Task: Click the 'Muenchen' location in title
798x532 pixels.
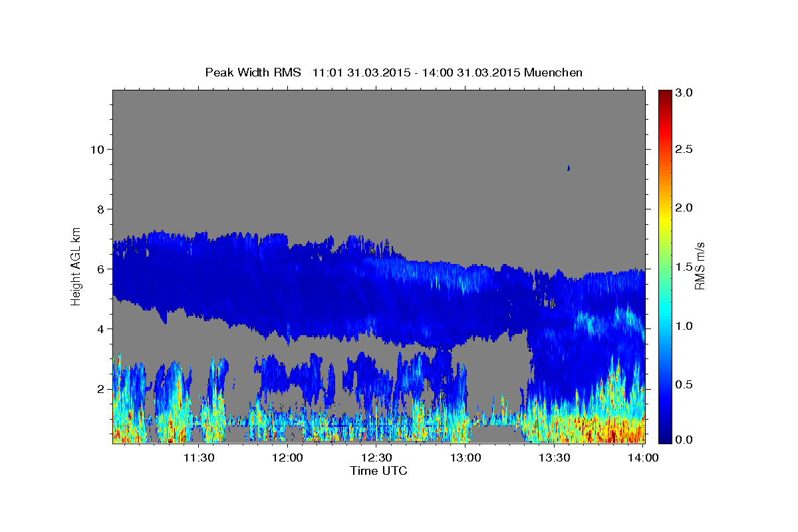Action: [x=553, y=72]
